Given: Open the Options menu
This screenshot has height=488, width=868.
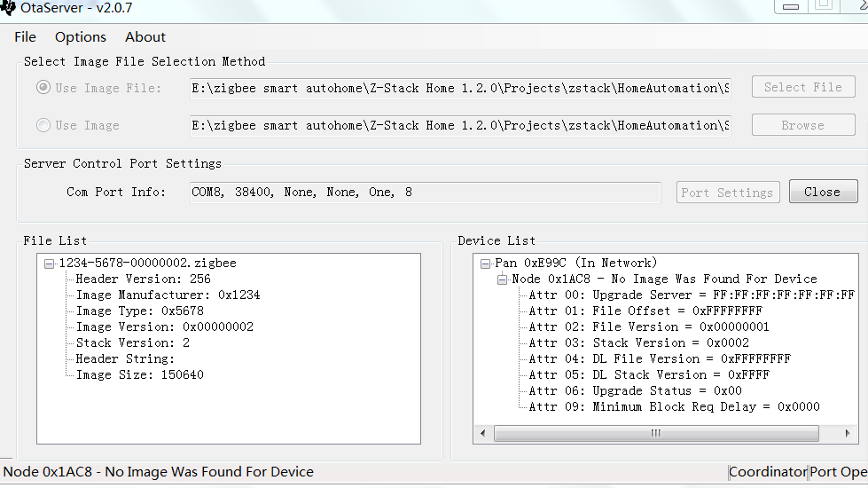Looking at the screenshot, I should coord(80,37).
